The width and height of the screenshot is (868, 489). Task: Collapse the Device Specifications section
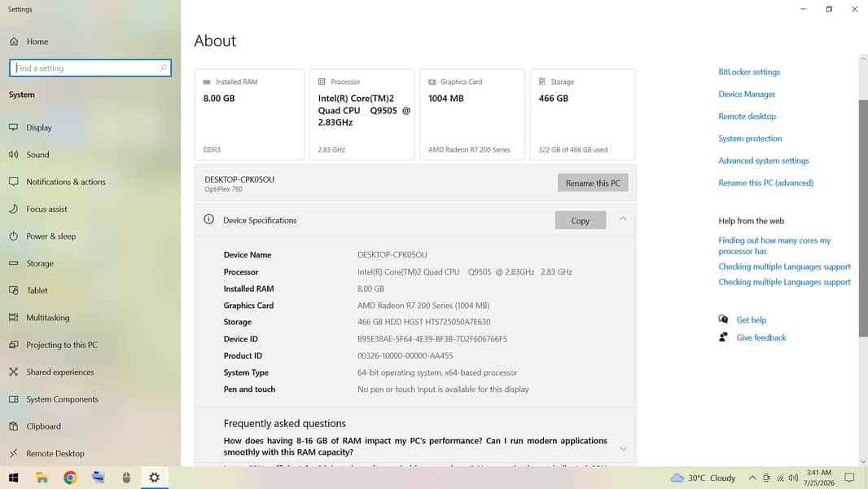pyautogui.click(x=623, y=219)
